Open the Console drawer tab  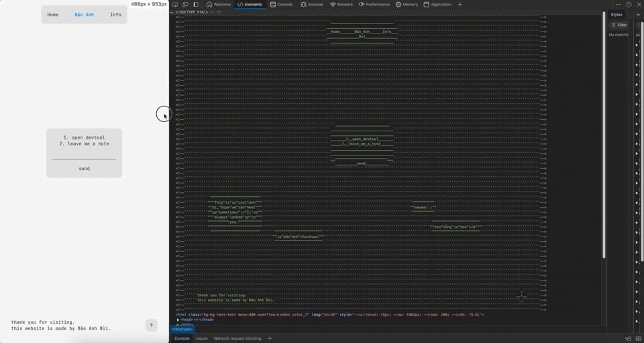tap(182, 338)
